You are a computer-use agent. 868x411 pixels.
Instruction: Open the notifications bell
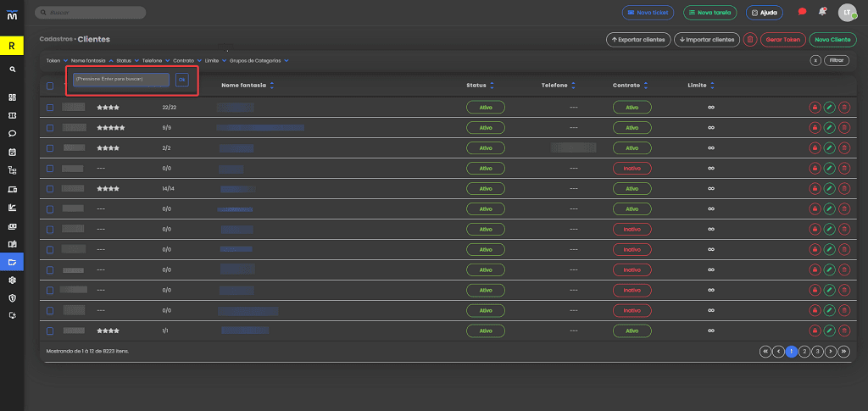click(x=822, y=12)
